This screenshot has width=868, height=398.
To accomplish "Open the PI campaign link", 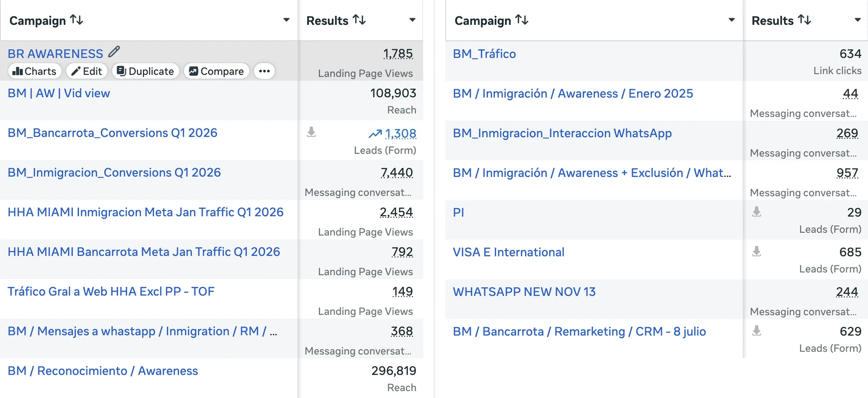I will pyautogui.click(x=459, y=213).
